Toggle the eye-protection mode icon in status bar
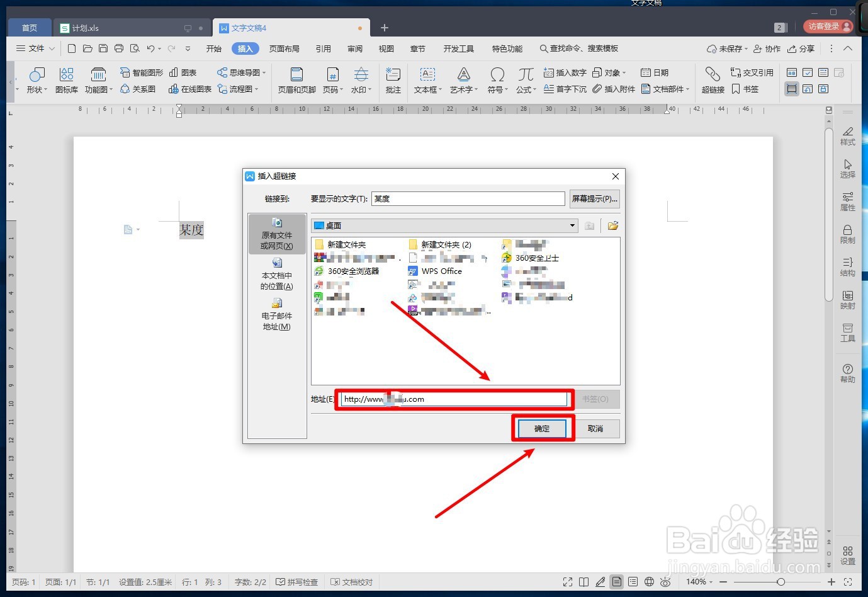 pos(665,582)
